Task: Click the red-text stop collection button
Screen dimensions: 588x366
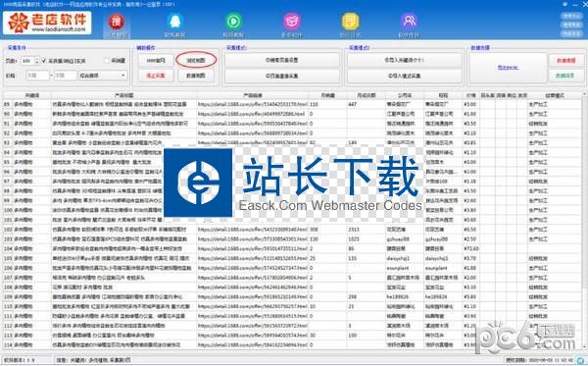Action: pyautogui.click(x=156, y=76)
